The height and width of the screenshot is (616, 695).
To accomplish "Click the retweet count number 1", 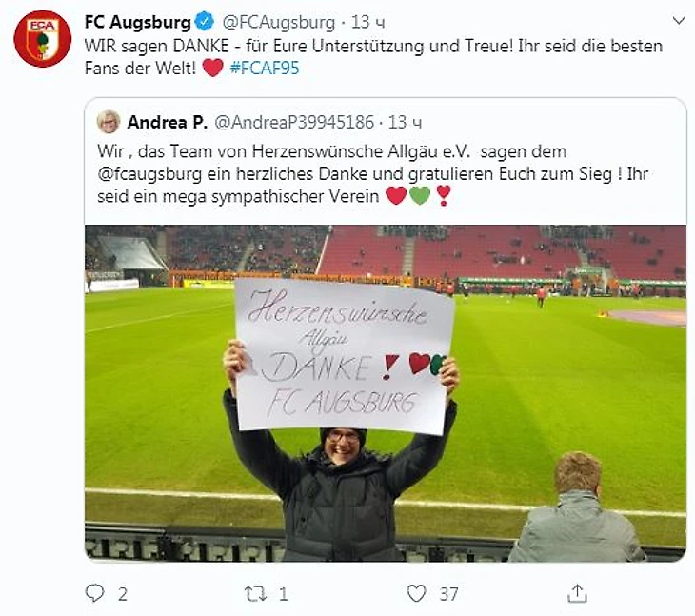I will (x=284, y=594).
